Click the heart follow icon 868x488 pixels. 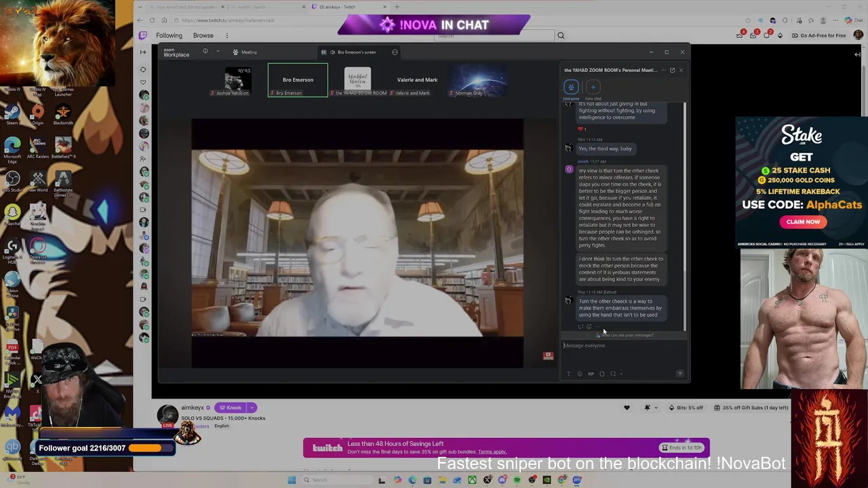tap(627, 407)
